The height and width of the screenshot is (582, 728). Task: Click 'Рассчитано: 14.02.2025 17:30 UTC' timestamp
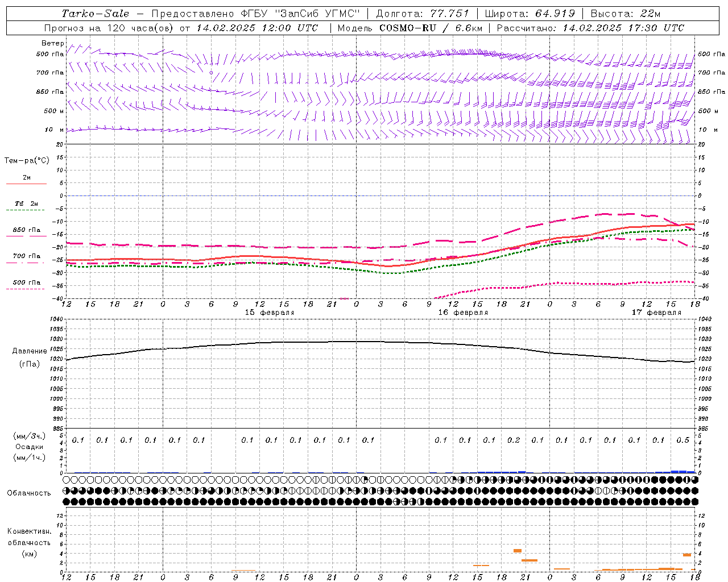click(590, 28)
